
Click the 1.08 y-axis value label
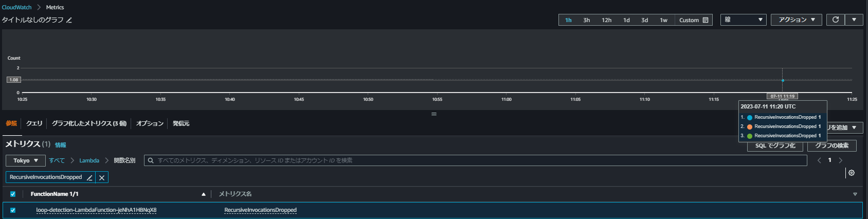[x=13, y=80]
